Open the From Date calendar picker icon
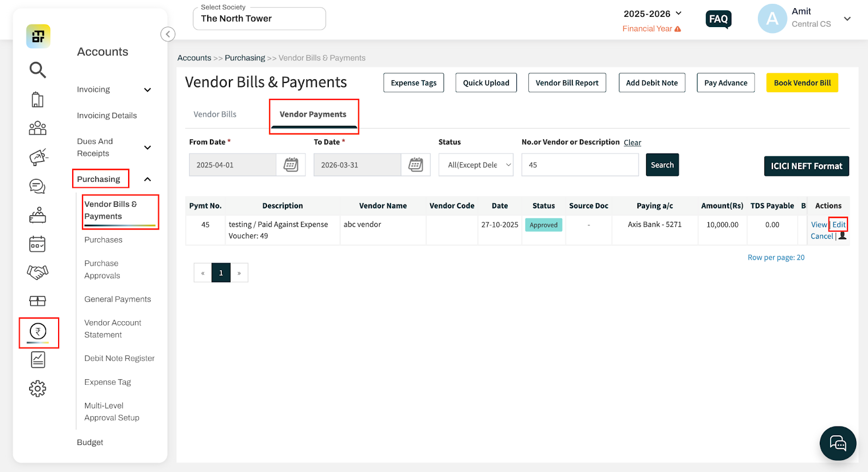 pyautogui.click(x=291, y=165)
